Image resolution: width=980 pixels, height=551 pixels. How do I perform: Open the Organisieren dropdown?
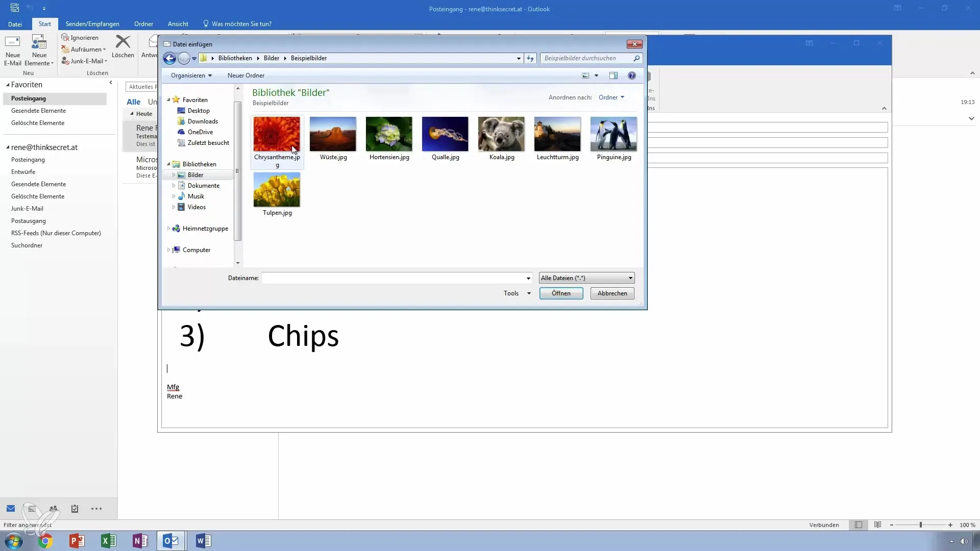191,76
